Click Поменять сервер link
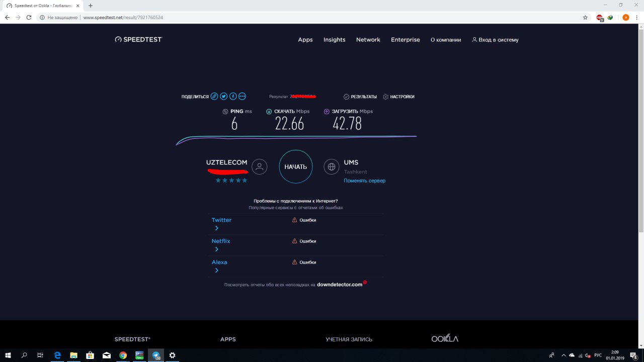 click(x=365, y=180)
